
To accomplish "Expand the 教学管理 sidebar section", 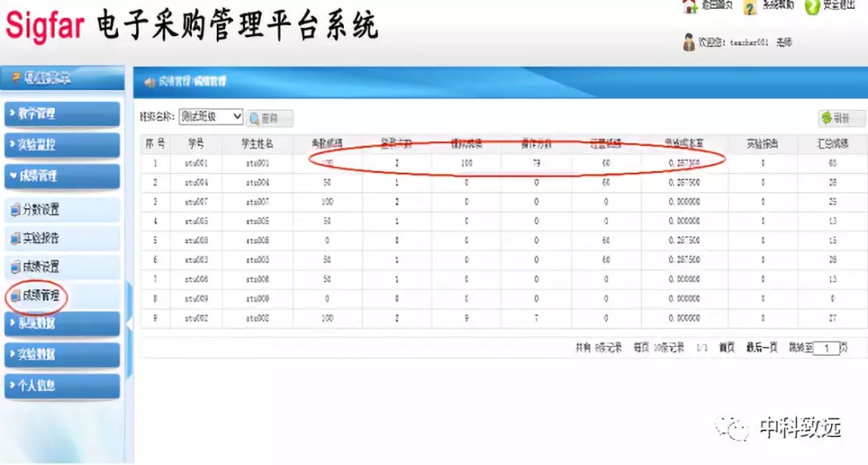I will click(61, 114).
